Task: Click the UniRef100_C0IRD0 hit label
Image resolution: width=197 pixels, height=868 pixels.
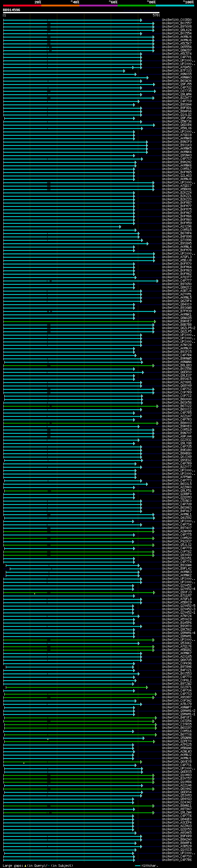Action: (x=177, y=20)
